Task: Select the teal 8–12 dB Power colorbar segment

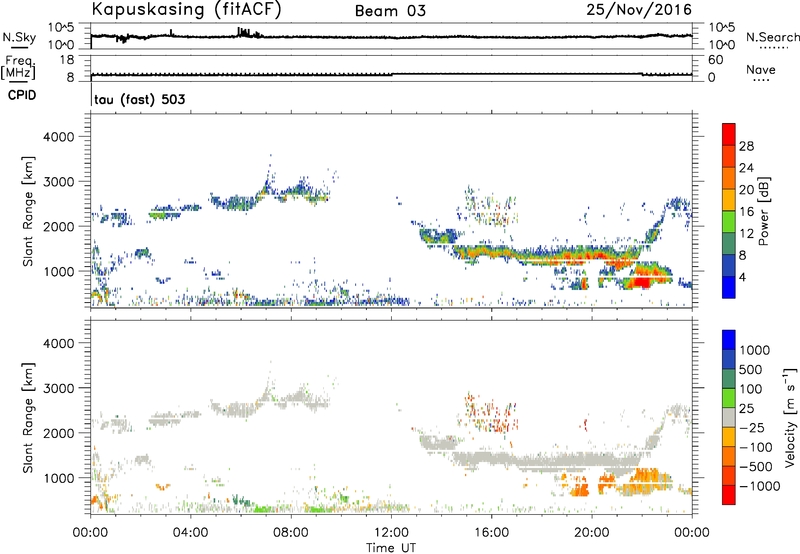Action: tap(729, 244)
